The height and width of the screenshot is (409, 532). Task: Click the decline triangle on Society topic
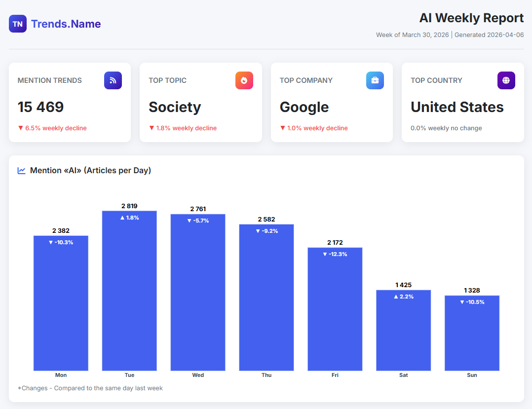152,128
